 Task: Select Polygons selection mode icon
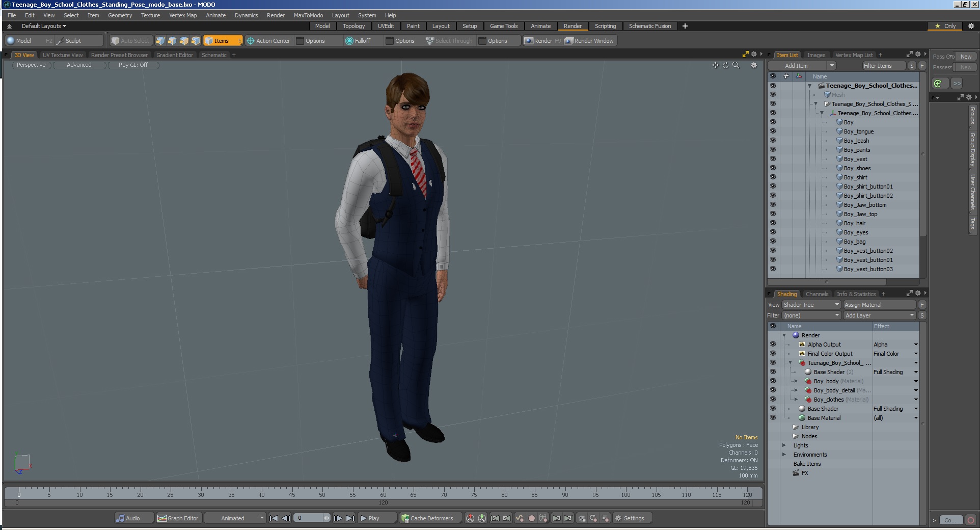pyautogui.click(x=184, y=41)
